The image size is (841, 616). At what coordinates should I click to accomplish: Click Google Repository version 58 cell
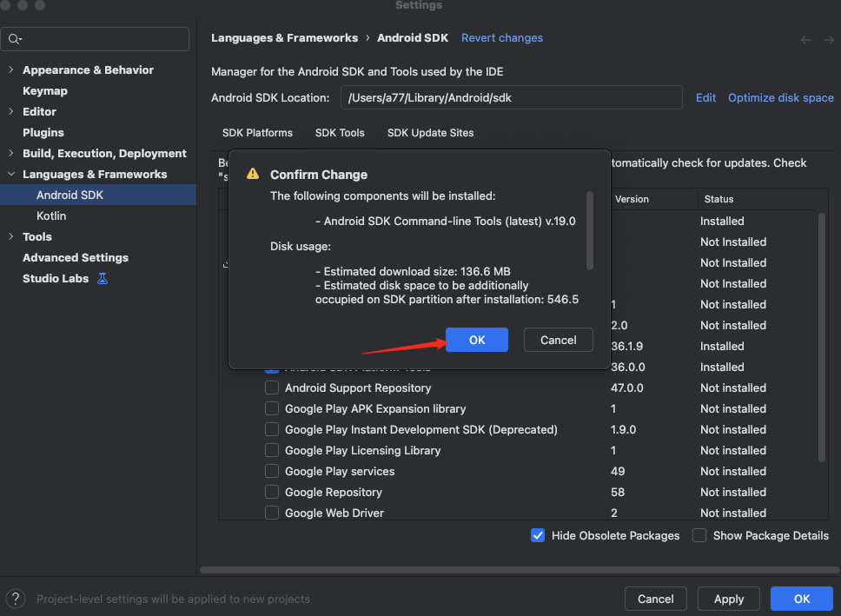point(618,492)
